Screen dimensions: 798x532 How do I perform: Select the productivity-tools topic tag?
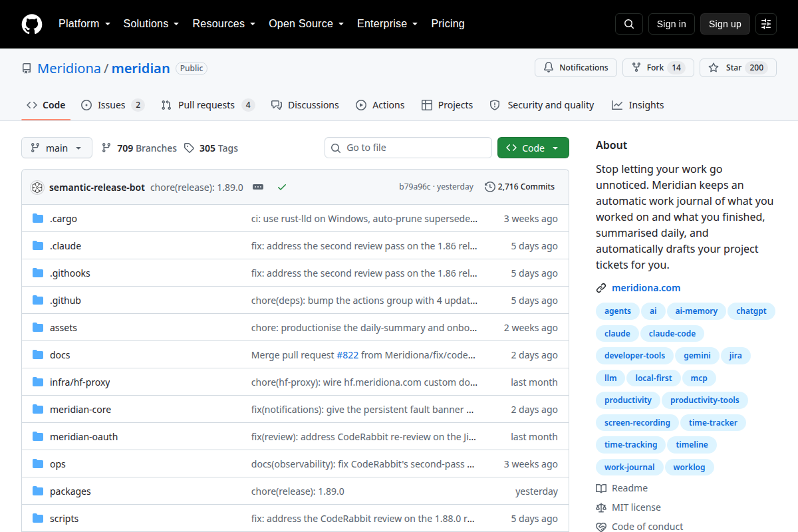pos(705,400)
